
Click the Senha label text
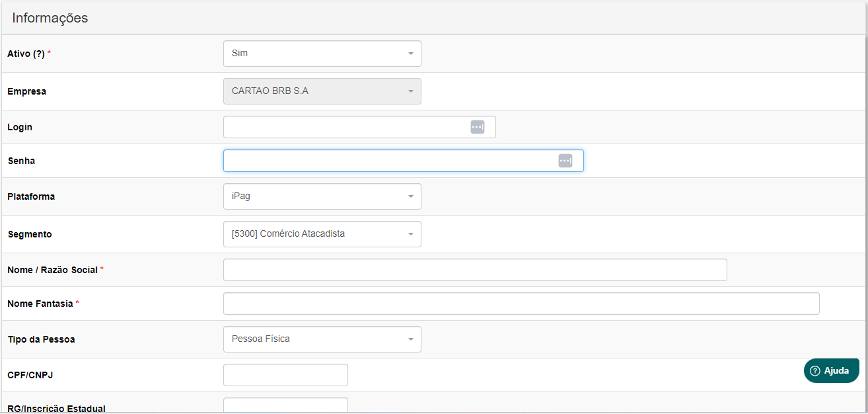pyautogui.click(x=21, y=161)
